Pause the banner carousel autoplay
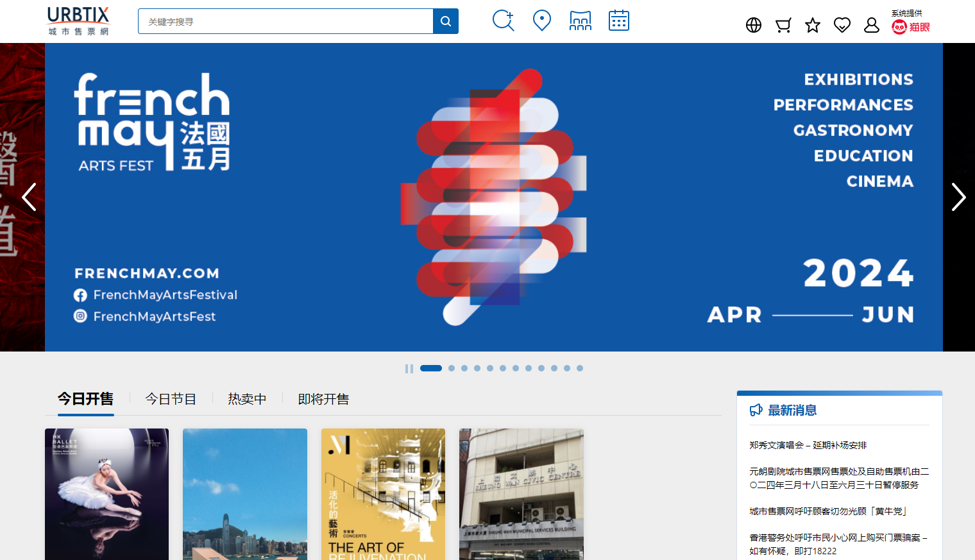Viewport: 975px width, 560px height. click(x=409, y=369)
